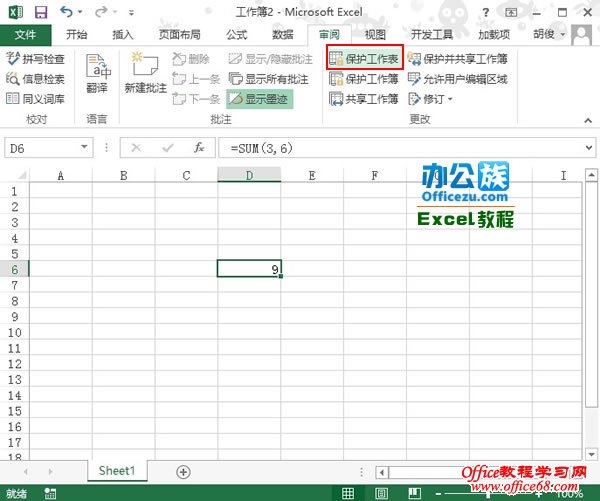Add a new sheet with plus icon

(x=183, y=472)
